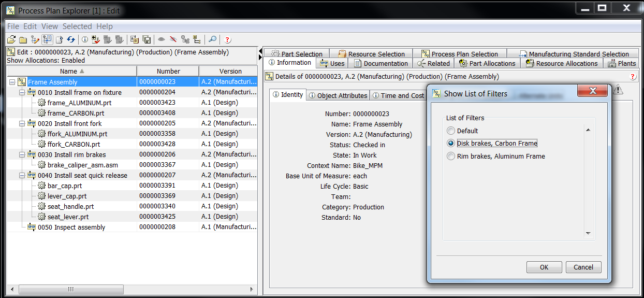The width and height of the screenshot is (644, 298).
Task: Sort the tree by Name column header
Action: (x=68, y=72)
